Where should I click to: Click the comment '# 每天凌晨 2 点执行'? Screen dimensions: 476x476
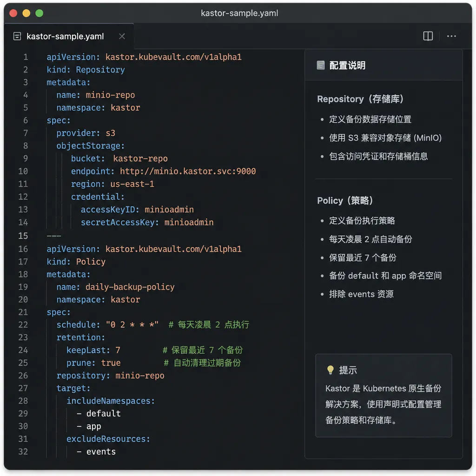pyautogui.click(x=209, y=324)
